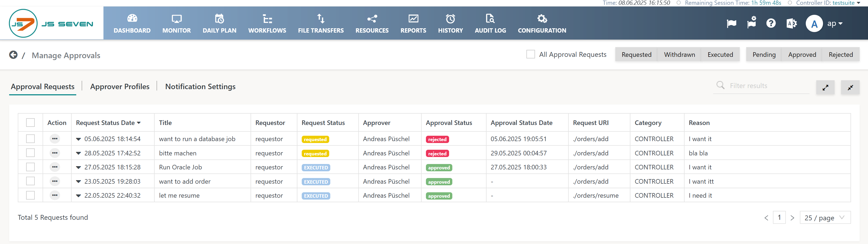The image size is (868, 244).
Task: Expand row dated 05.06.2025 18:14:54
Action: (x=78, y=139)
